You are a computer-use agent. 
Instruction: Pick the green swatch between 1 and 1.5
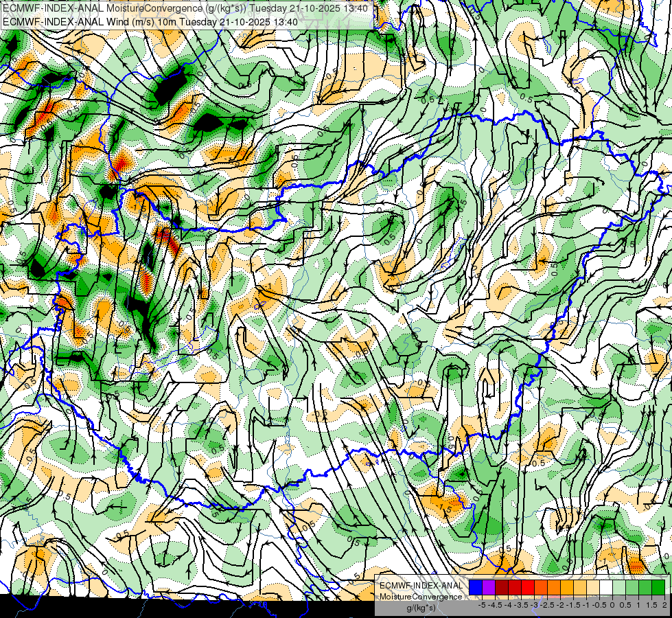[x=645, y=588]
